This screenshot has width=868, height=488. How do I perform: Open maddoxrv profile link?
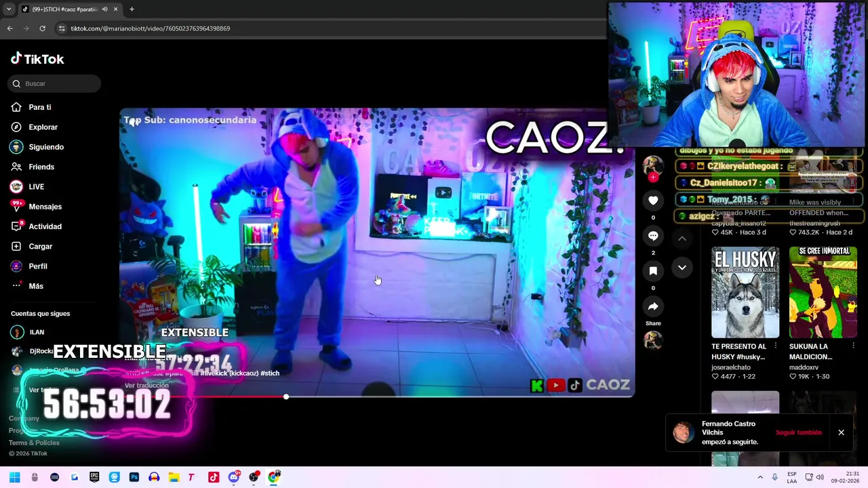(804, 367)
